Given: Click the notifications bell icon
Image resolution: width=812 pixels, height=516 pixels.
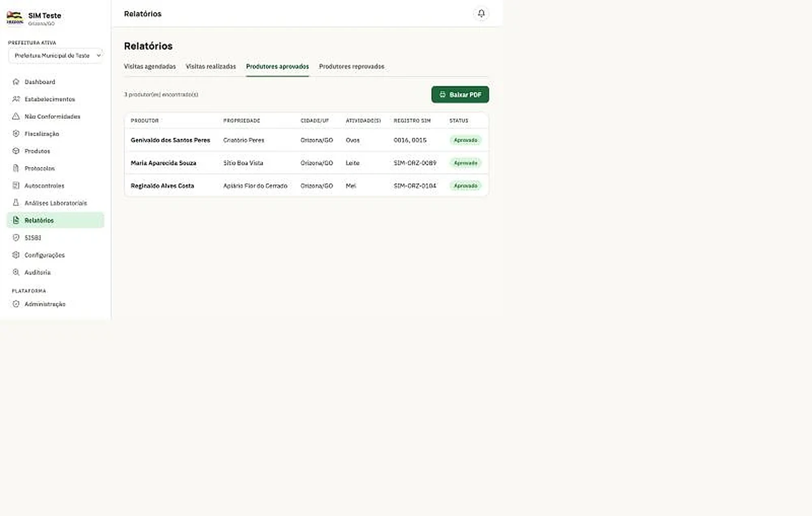Looking at the screenshot, I should coord(481,13).
